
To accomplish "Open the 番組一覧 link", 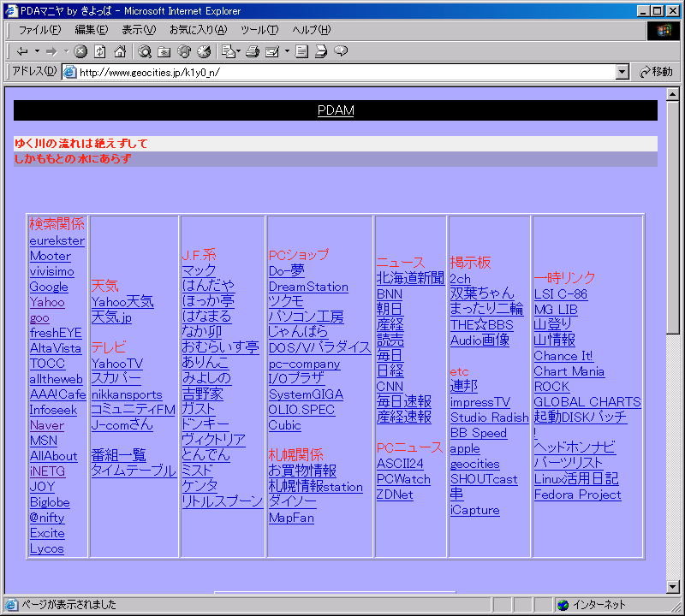I will pos(118,455).
